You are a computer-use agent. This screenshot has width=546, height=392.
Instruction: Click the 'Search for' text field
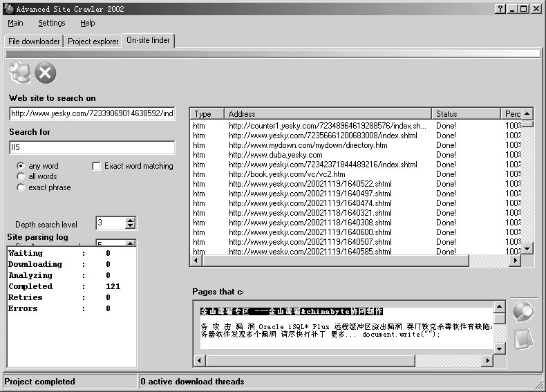coord(92,147)
